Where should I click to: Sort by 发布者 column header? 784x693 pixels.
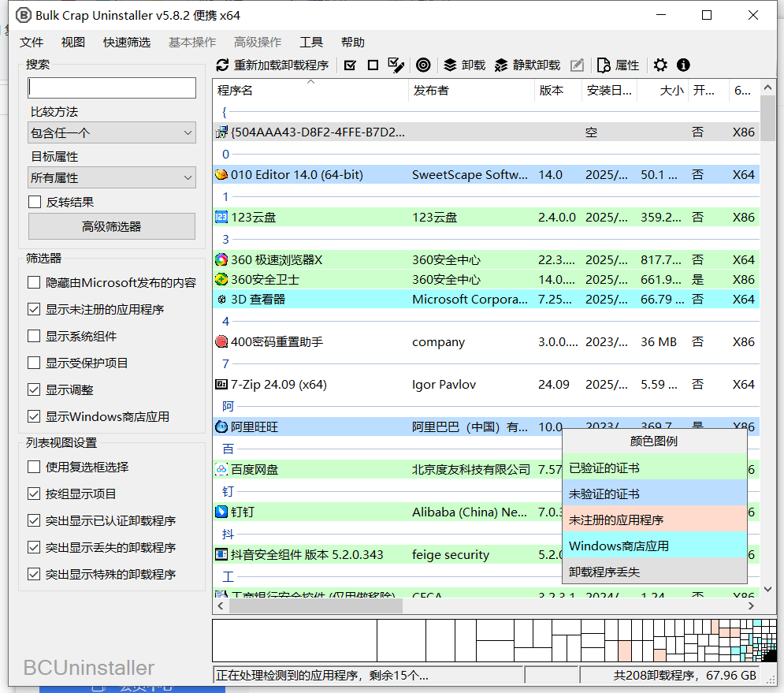pyautogui.click(x=471, y=91)
